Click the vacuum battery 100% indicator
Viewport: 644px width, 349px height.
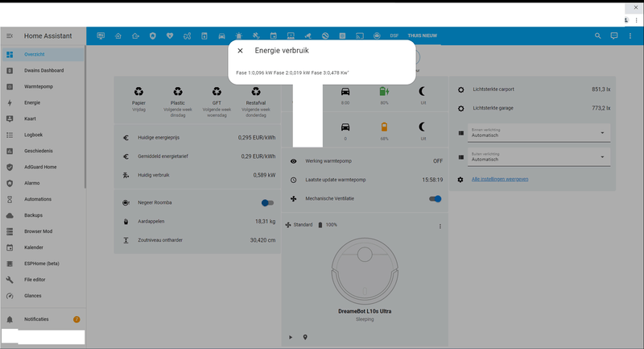328,225
